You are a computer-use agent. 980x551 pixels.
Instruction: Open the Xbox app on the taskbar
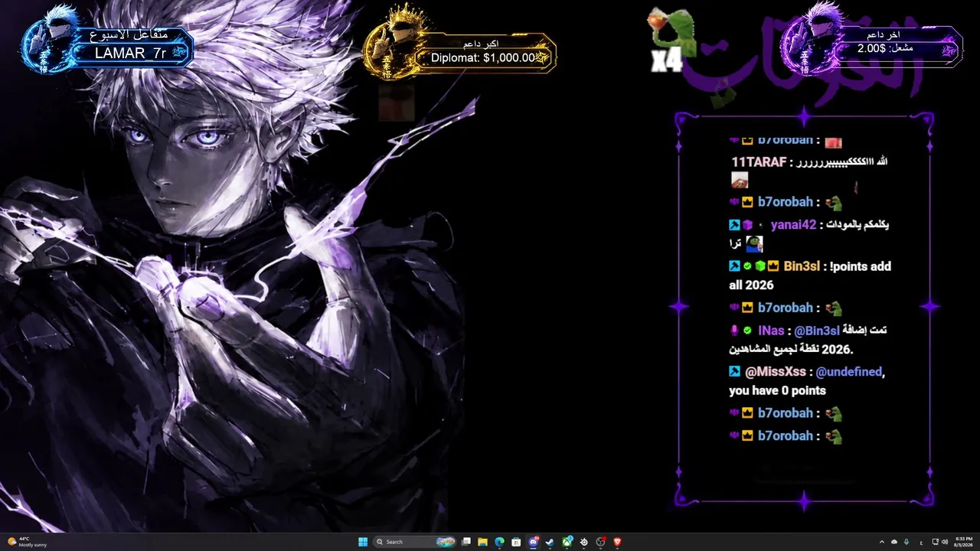click(x=567, y=542)
